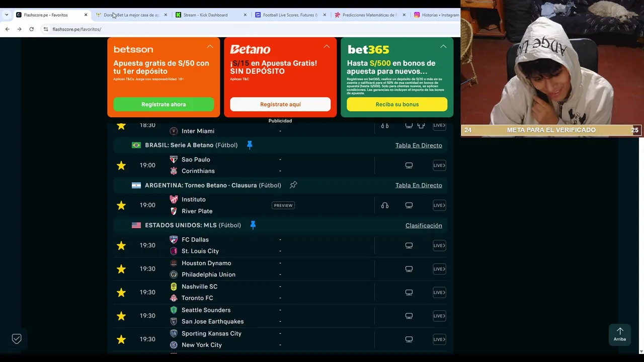Open Tabla En Directo for BRASIL Serie A
The width and height of the screenshot is (644, 362).
[x=419, y=145]
